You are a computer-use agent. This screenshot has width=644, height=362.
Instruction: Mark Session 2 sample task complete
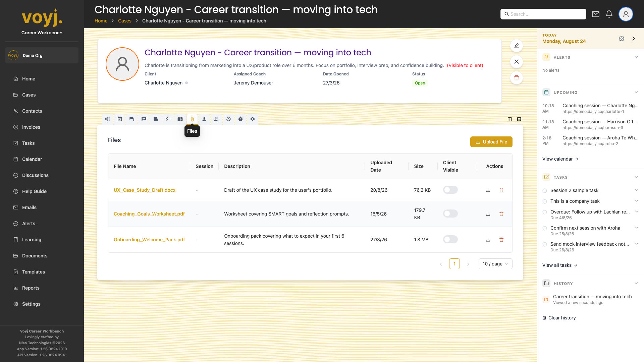545,191
